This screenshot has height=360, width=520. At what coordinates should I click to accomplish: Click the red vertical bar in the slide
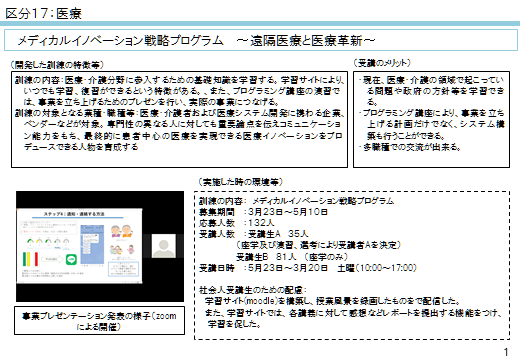coord(36,259)
